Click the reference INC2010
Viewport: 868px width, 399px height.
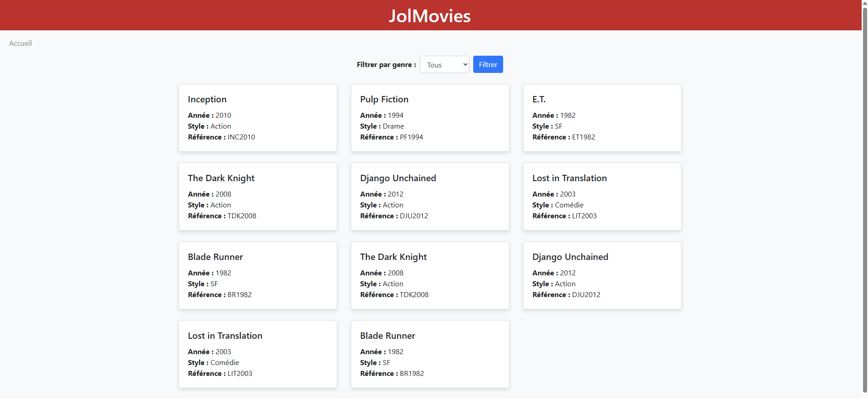point(241,137)
